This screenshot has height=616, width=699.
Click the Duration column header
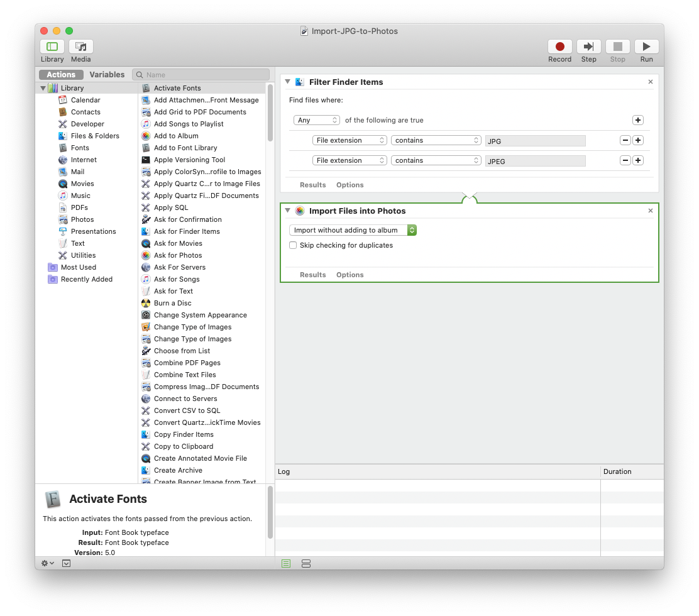(x=632, y=471)
